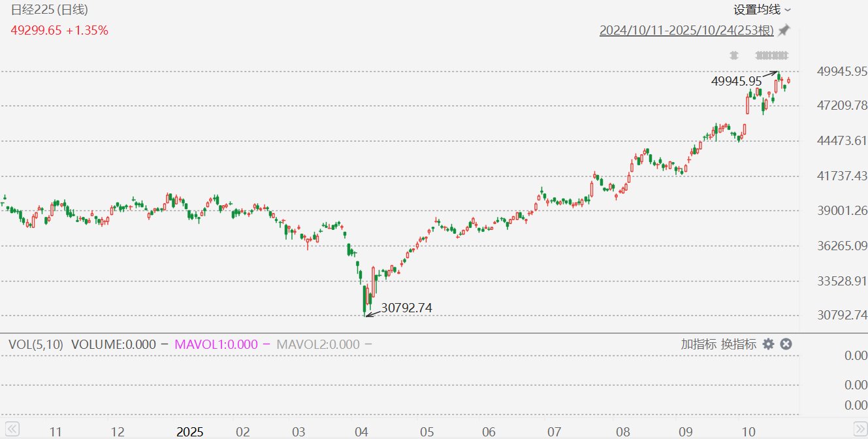Add an indicator with 加指标
Viewport: 868px width, 439px height.
coord(698,344)
